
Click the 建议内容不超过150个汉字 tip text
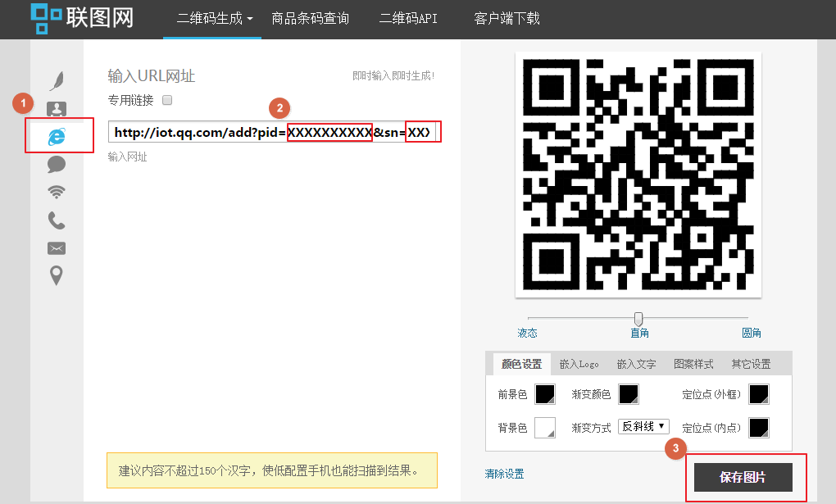click(x=269, y=470)
